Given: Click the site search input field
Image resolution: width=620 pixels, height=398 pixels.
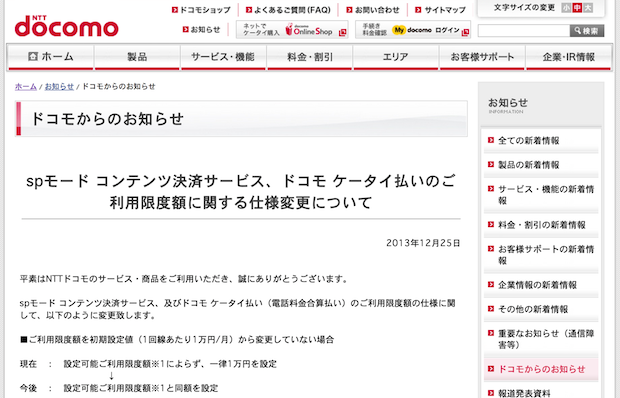Looking at the screenshot, I should coord(524,30).
